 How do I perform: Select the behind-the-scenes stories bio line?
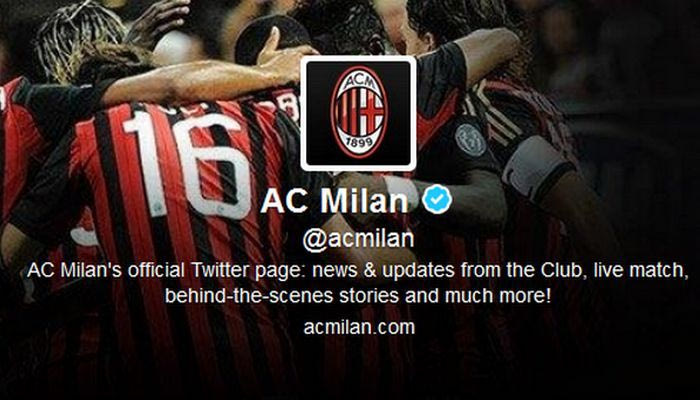pos(358,296)
